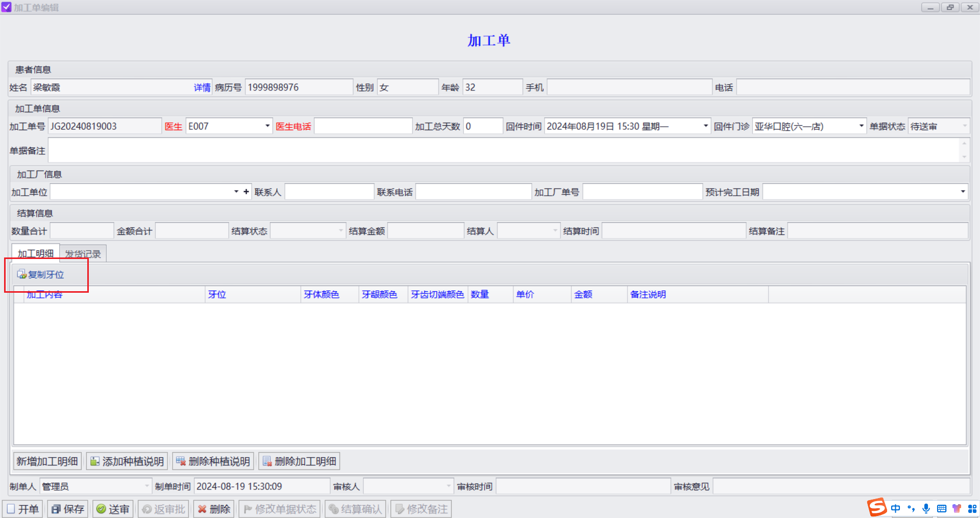Open the 审核人 dropdown
Screen dimensions: 980x518
point(448,486)
